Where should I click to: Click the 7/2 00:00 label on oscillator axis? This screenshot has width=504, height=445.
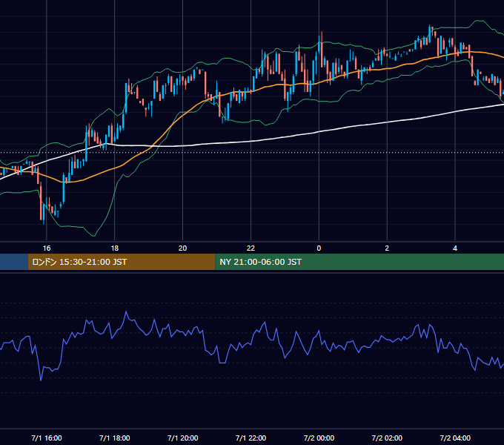(x=319, y=438)
